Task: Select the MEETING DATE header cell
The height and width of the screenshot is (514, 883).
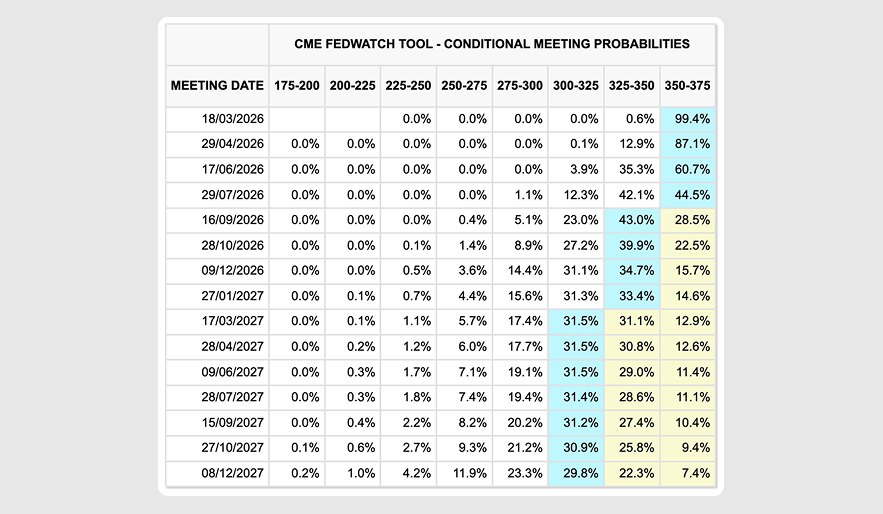Action: (217, 86)
